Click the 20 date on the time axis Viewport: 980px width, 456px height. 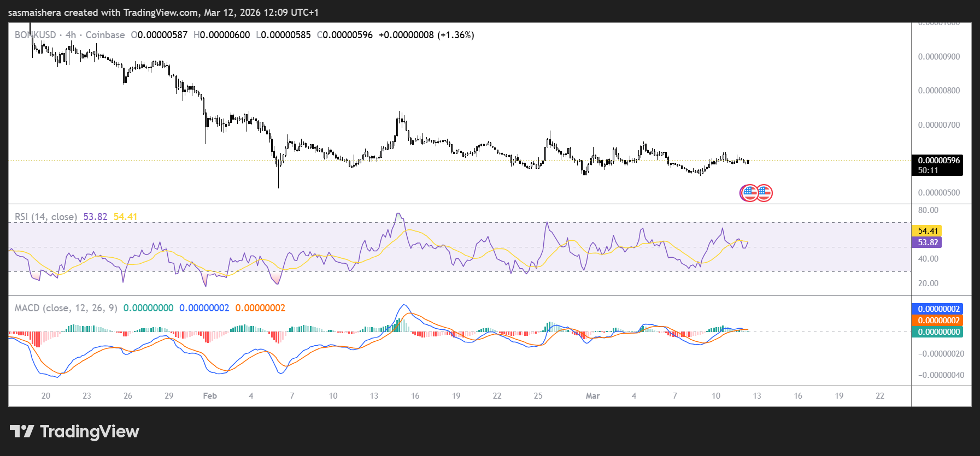[46, 396]
